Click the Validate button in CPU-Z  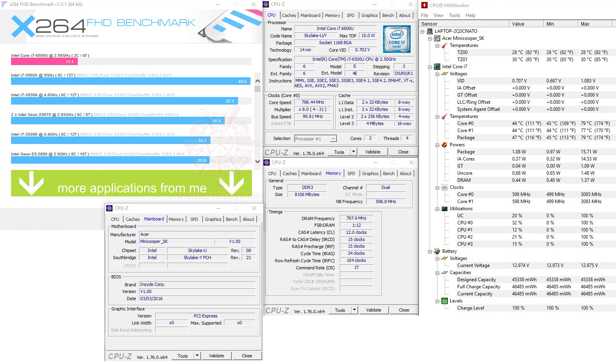coord(372,151)
